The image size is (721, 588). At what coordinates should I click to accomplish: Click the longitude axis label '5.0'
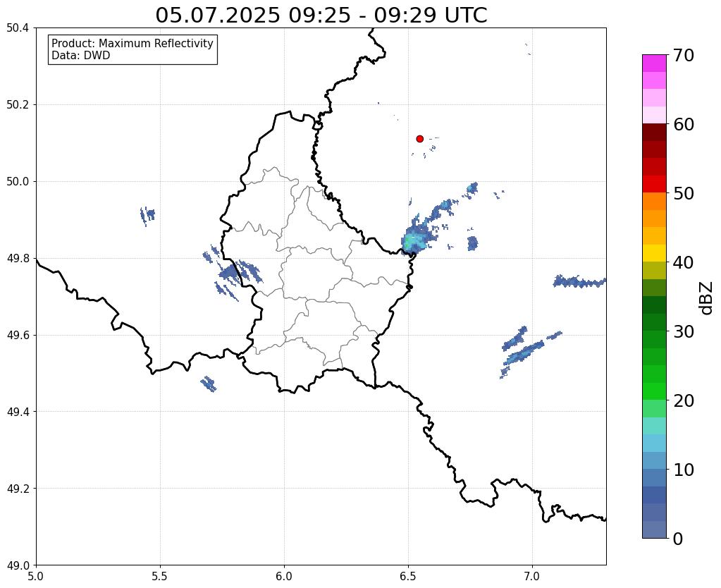tap(36, 576)
